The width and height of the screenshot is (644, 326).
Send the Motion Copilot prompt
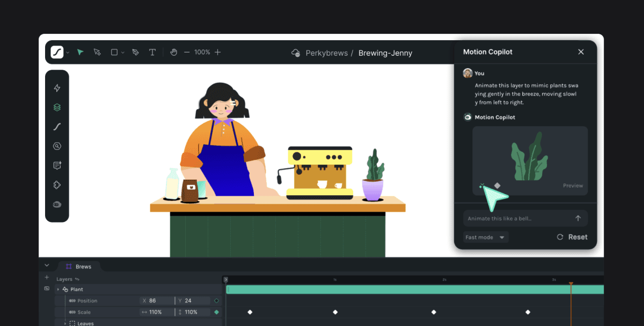click(578, 218)
